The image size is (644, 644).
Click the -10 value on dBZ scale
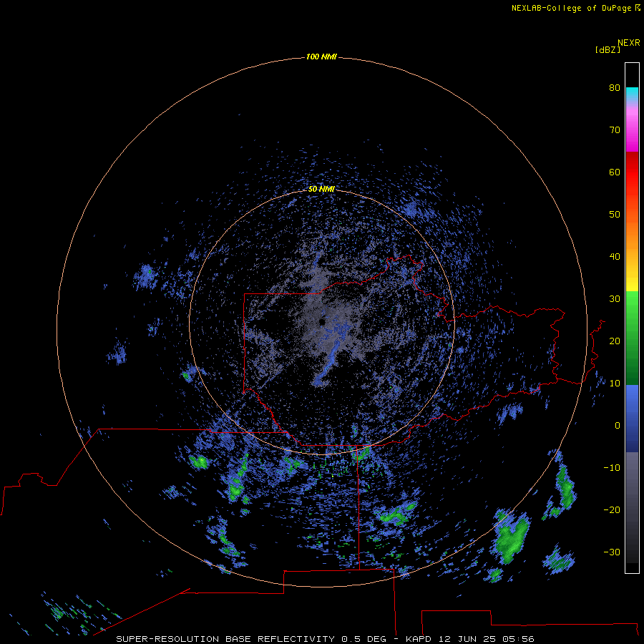pyautogui.click(x=612, y=467)
